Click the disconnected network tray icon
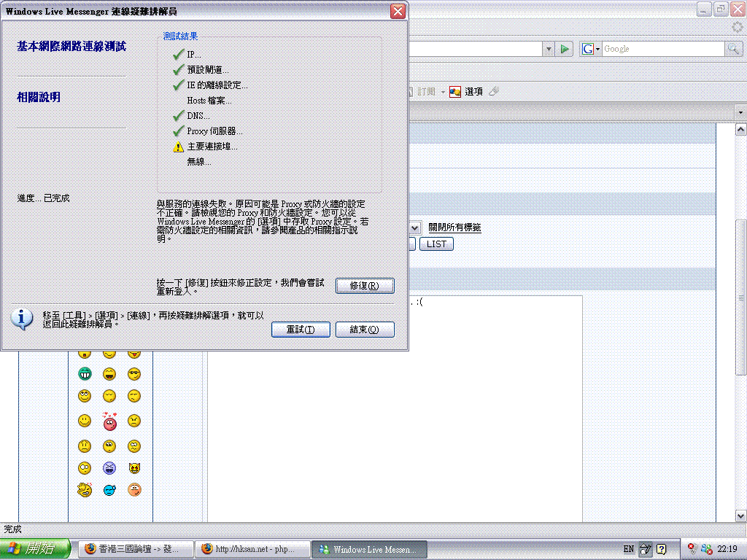 point(693,548)
